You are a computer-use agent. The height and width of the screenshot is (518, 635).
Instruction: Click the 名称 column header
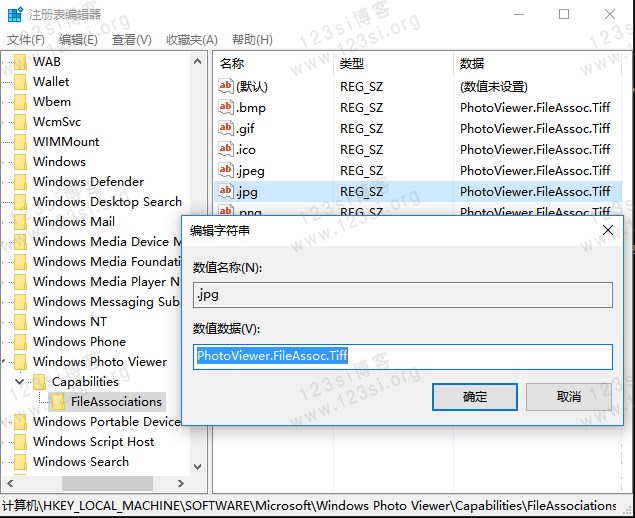tap(232, 64)
